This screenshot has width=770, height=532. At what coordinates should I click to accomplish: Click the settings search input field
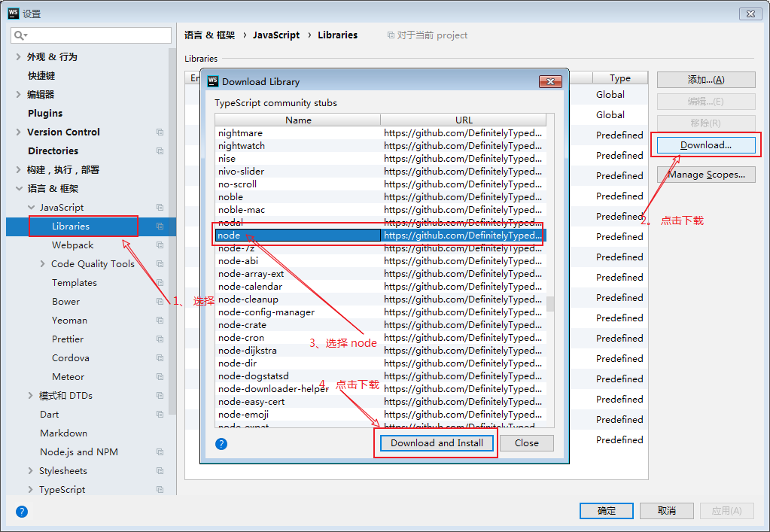(x=91, y=35)
